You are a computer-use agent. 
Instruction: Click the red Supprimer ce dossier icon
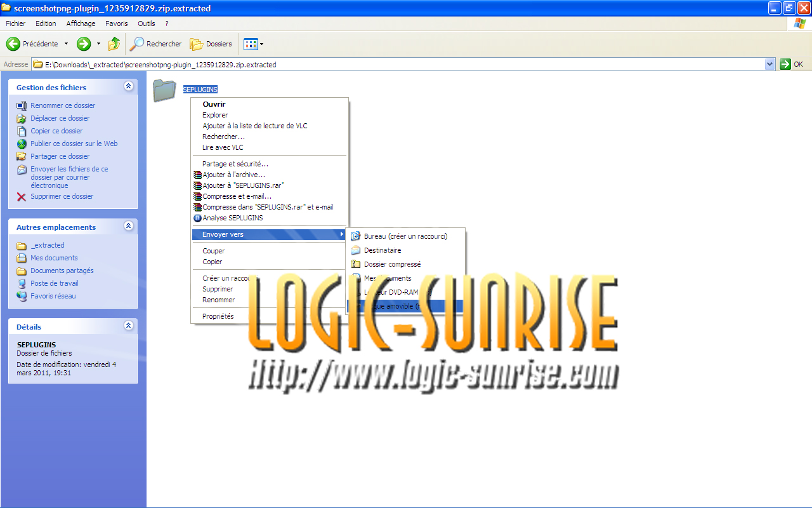[22, 197]
